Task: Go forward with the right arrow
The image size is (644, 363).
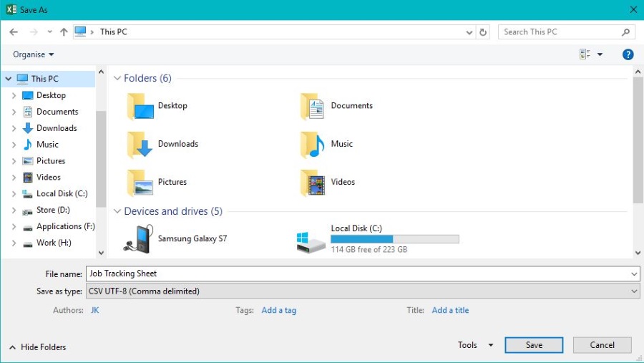Action: [x=34, y=32]
